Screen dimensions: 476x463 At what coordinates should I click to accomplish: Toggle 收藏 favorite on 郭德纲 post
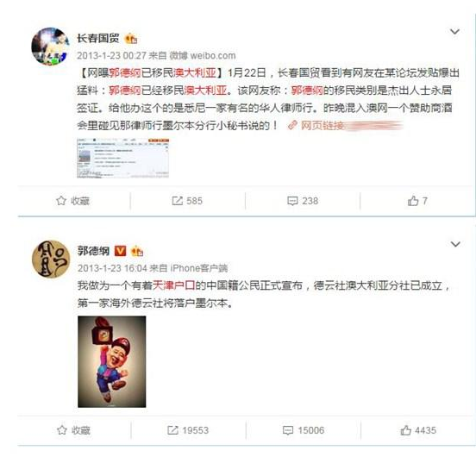73,430
